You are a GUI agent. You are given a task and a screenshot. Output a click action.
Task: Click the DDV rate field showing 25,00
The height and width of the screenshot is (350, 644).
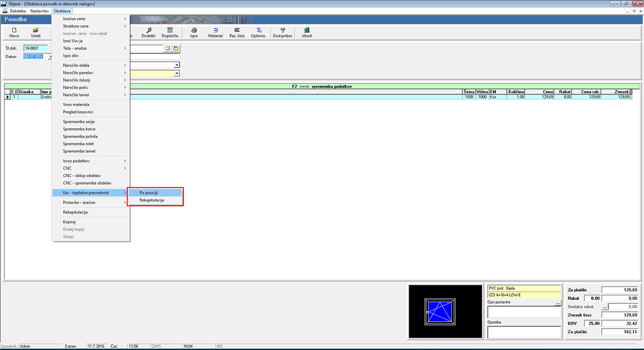point(591,324)
